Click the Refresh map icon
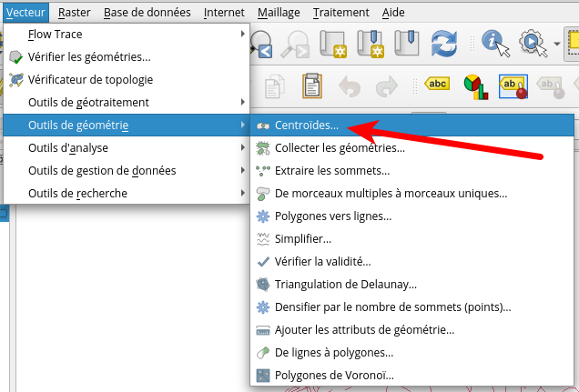 (443, 43)
